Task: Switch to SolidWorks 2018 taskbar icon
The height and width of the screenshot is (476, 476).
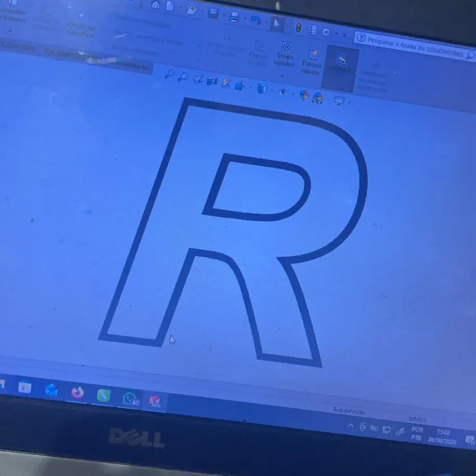Action: [x=155, y=402]
